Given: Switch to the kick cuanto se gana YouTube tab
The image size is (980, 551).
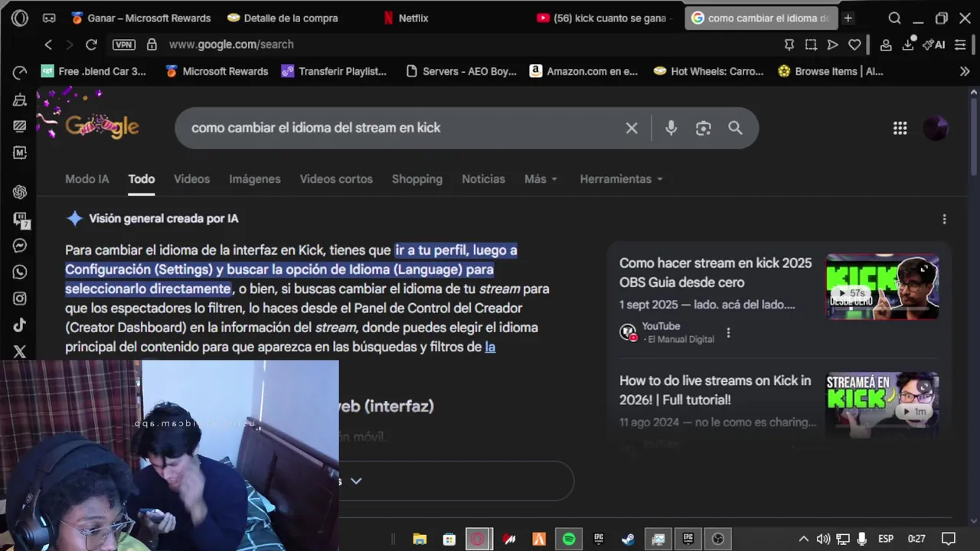Looking at the screenshot, I should (605, 18).
